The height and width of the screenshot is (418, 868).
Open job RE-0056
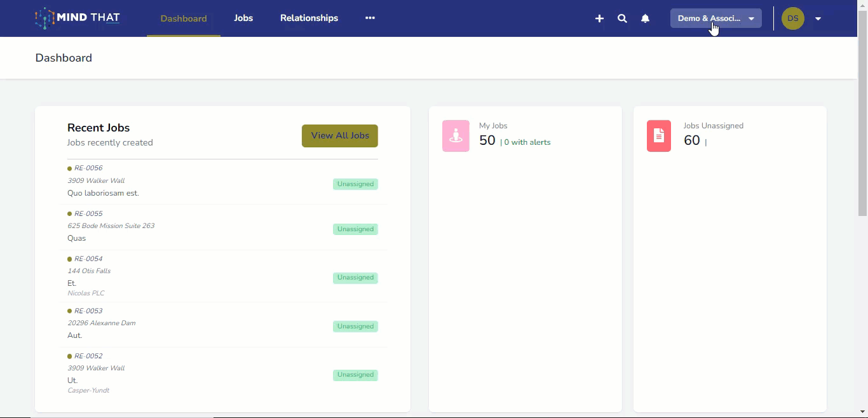[88, 168]
